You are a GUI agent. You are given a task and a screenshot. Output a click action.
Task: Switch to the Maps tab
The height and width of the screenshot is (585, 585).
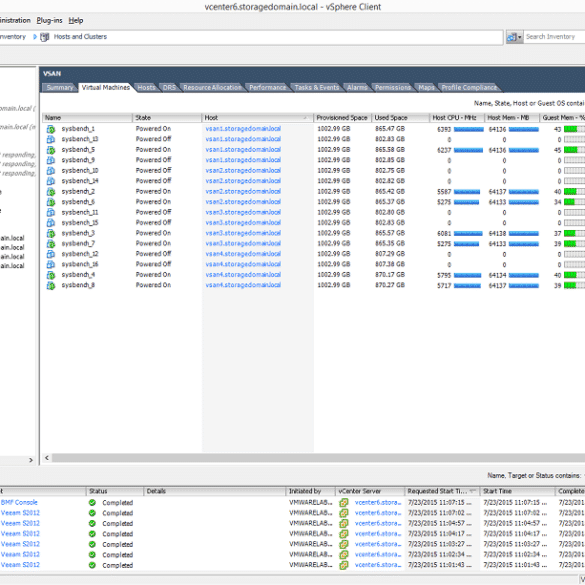426,88
